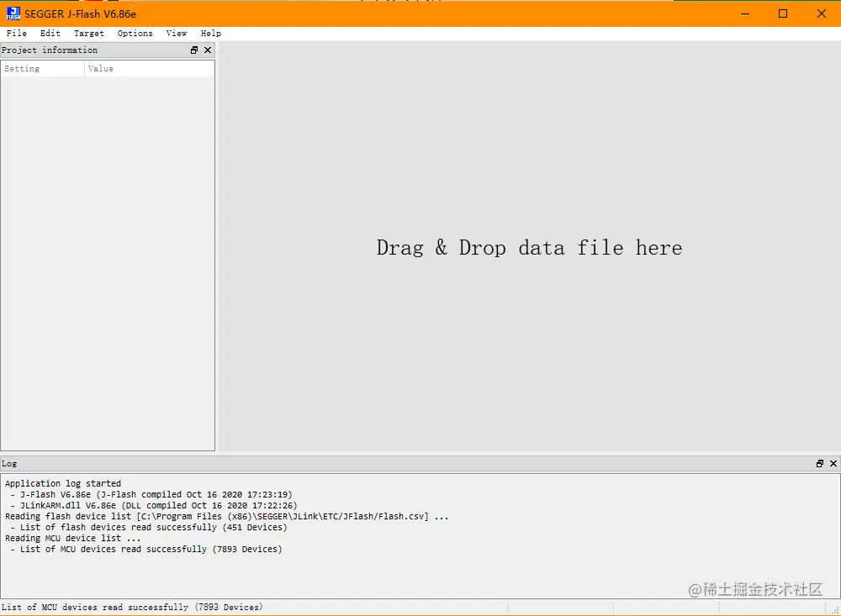
Task: Click the 'Application log started' log line
Action: click(x=63, y=483)
